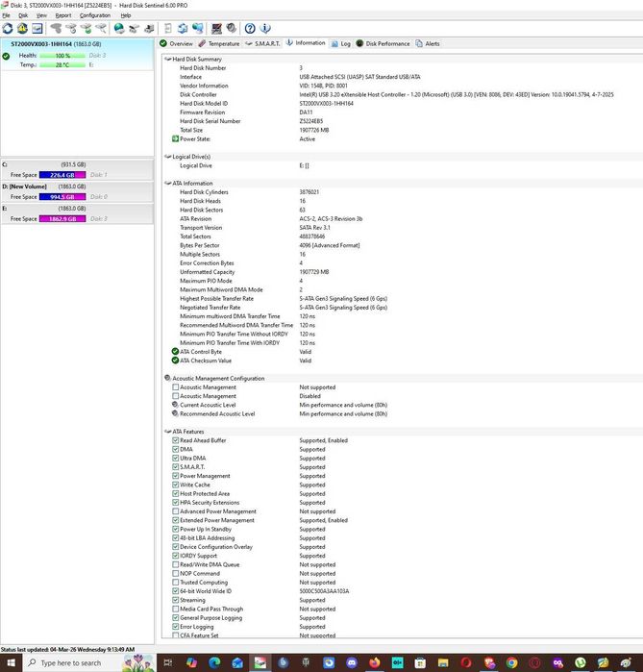Click green check next to ATA Checksum Value

[175, 361]
